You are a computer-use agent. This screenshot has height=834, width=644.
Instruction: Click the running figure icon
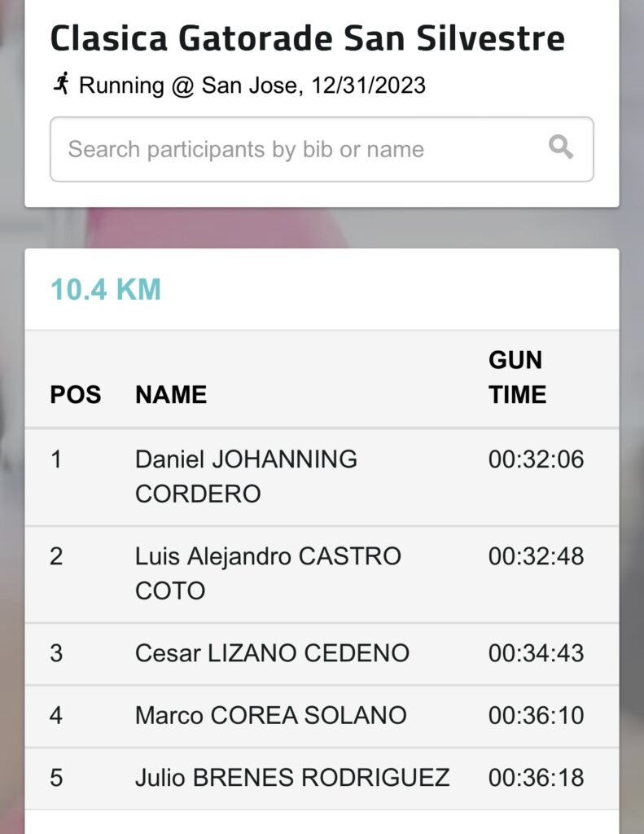click(x=61, y=84)
